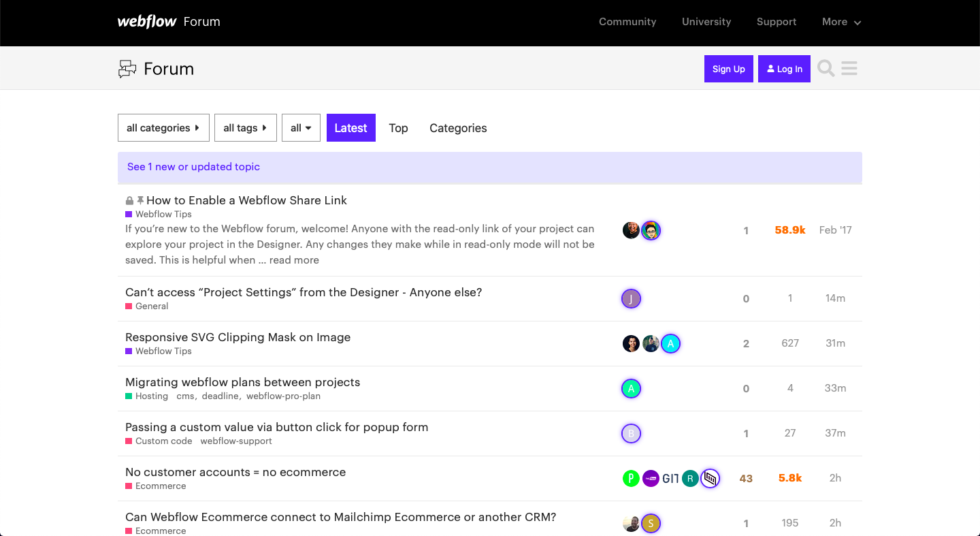Click the 31m activity time
This screenshot has width=980, height=536.
836,343
